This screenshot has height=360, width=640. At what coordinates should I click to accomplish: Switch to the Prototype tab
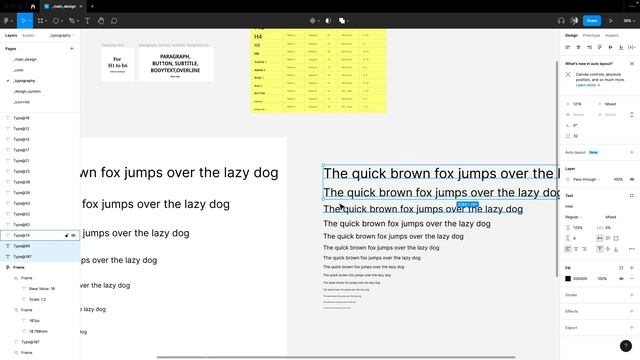(591, 36)
